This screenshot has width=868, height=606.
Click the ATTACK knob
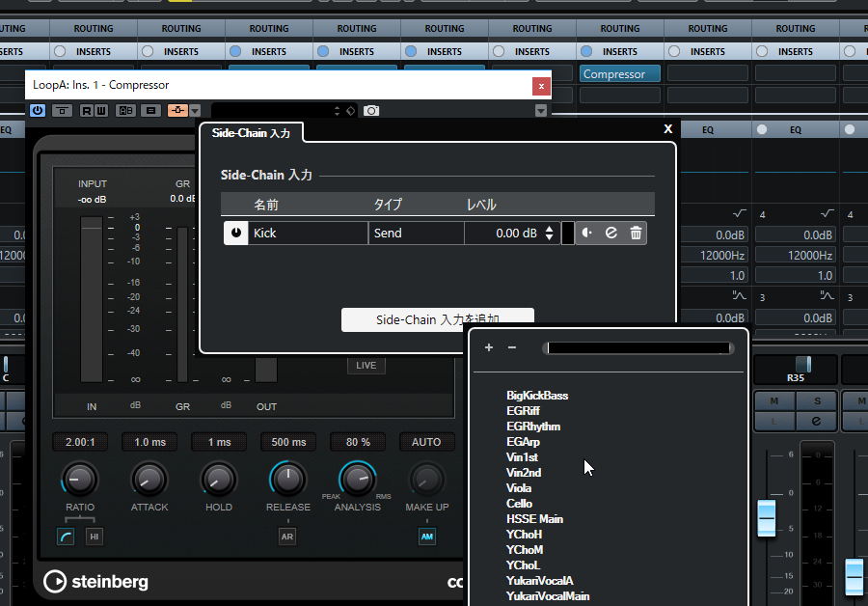tap(149, 480)
